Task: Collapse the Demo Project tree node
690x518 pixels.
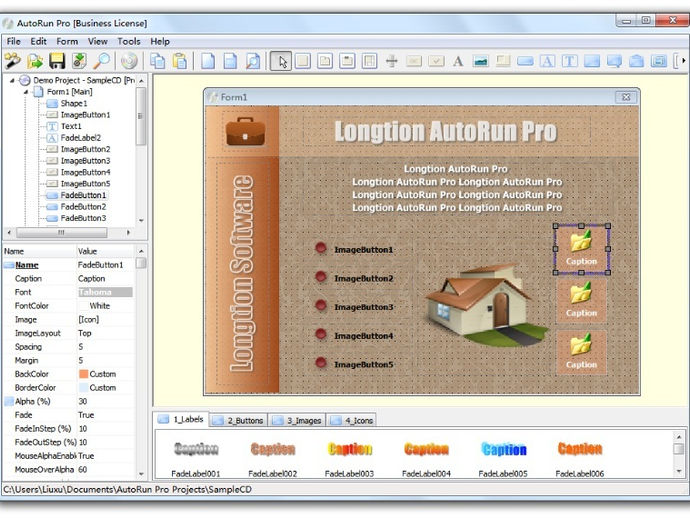Action: click(12, 80)
